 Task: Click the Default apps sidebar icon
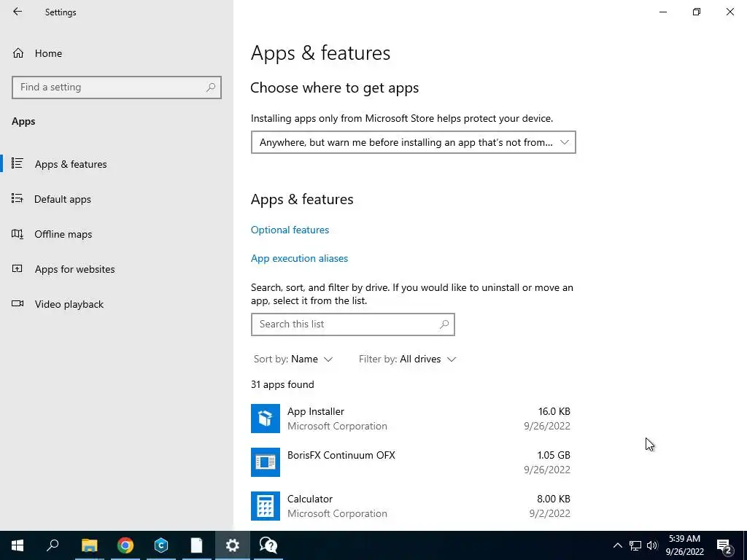(18, 198)
